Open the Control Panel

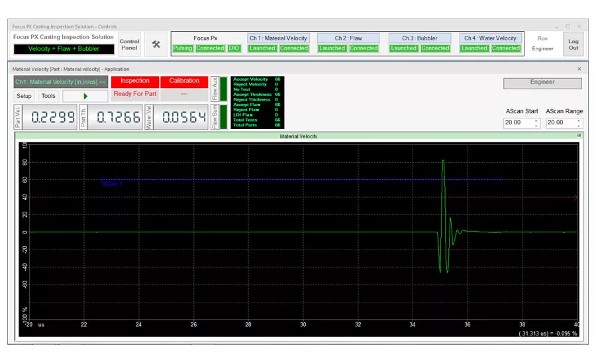click(129, 44)
